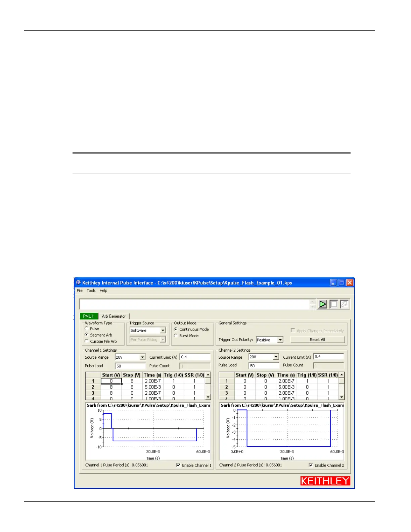Select Channel 1 row 2 Time cell 5.00E-3
This screenshot has width=411, height=532.
[x=153, y=387]
